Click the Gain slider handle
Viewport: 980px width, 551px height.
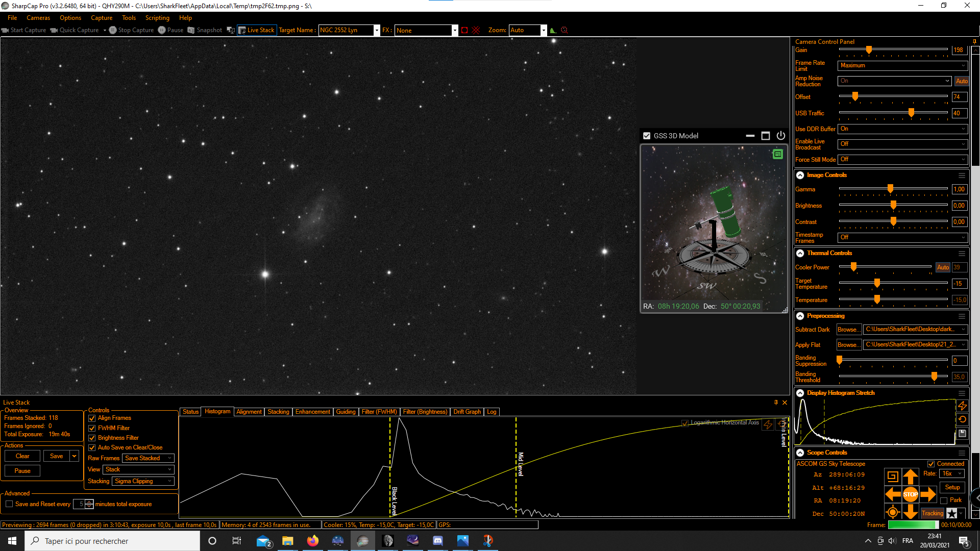pyautogui.click(x=869, y=50)
